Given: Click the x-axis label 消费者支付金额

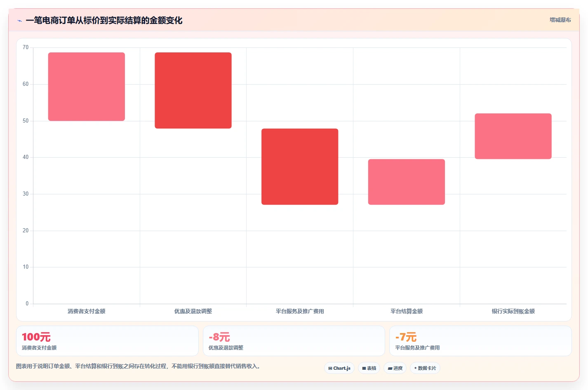Looking at the screenshot, I should coord(87,311).
